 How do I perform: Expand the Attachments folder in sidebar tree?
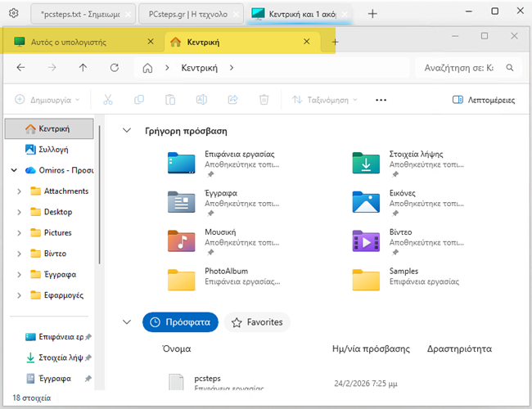click(x=19, y=191)
